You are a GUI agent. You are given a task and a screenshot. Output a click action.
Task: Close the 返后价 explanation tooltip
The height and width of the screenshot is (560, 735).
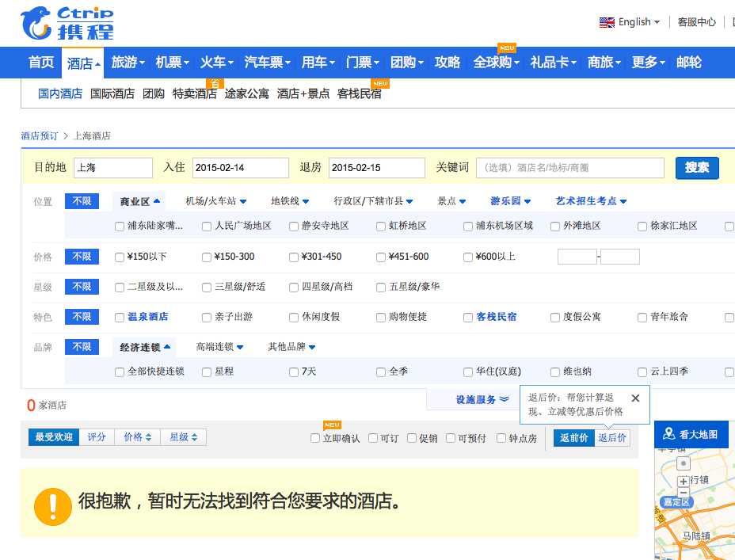(635, 398)
